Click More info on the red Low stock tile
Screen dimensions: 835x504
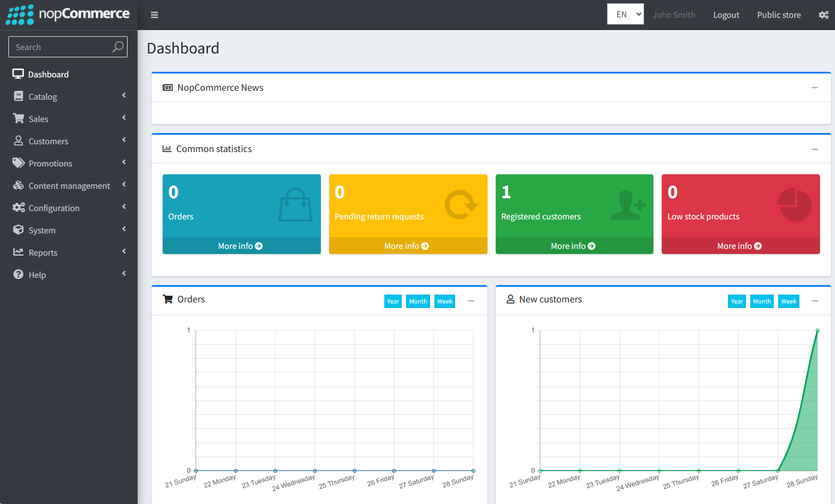(x=740, y=246)
